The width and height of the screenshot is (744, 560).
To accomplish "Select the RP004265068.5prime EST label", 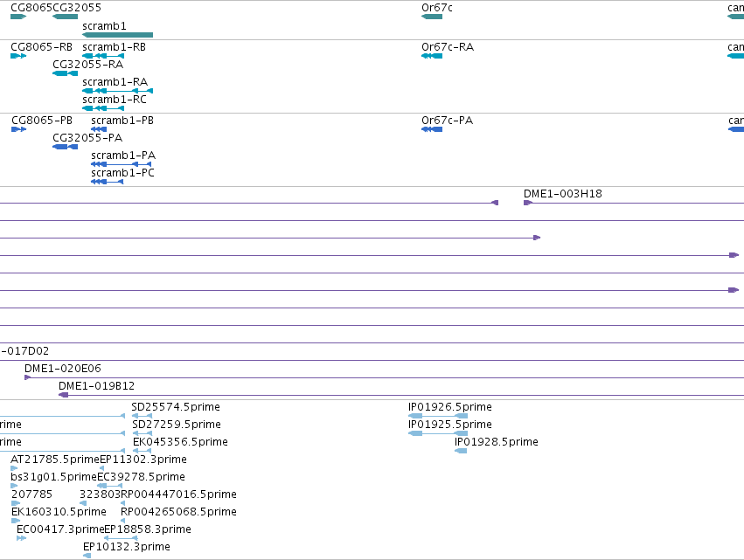I will coord(178,512).
